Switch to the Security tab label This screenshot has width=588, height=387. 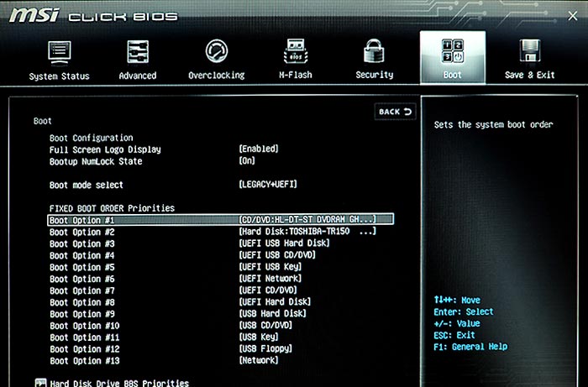coord(375,75)
